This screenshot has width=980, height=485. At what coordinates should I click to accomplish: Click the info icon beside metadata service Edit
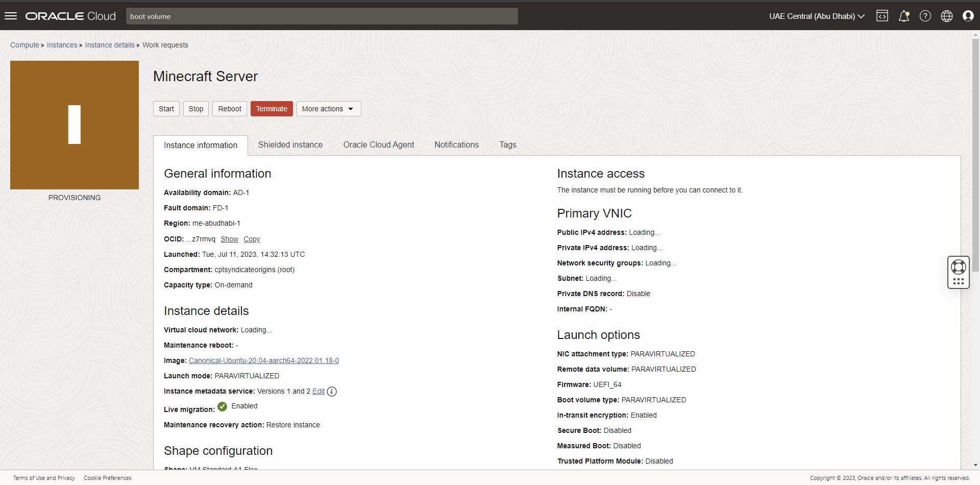(331, 391)
